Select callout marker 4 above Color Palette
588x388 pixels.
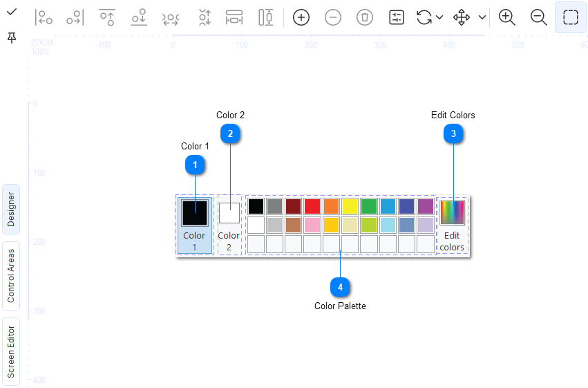[x=340, y=286]
